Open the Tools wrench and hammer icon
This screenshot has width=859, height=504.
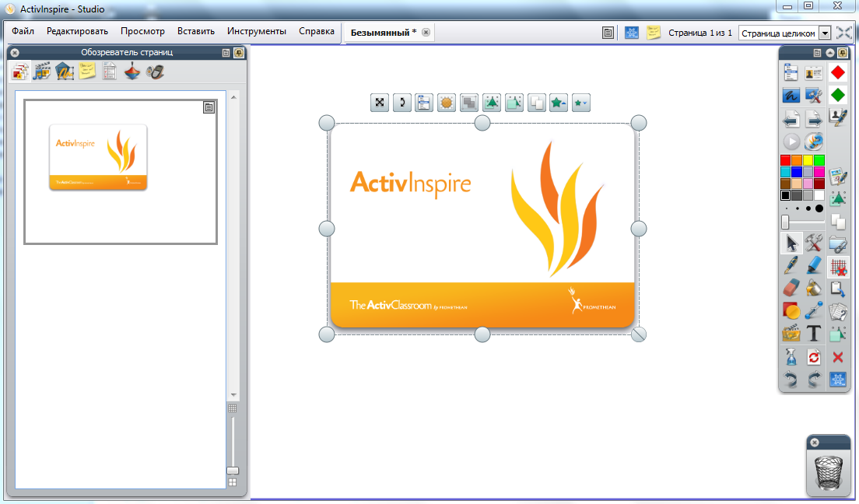814,243
